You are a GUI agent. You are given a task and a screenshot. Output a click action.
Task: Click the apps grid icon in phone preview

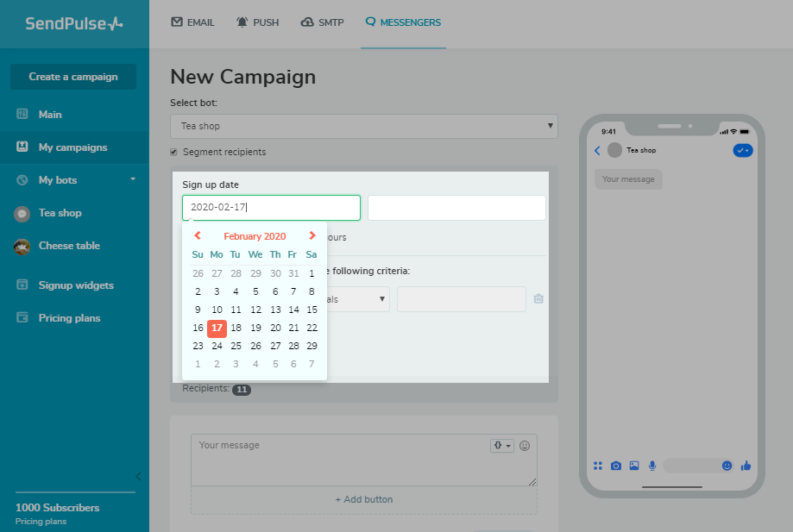(x=598, y=466)
